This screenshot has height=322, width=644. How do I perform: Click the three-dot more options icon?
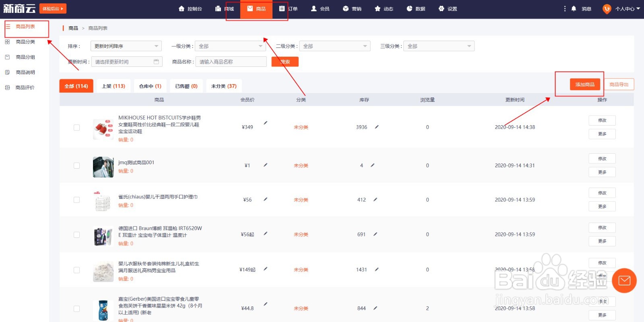(x=565, y=8)
